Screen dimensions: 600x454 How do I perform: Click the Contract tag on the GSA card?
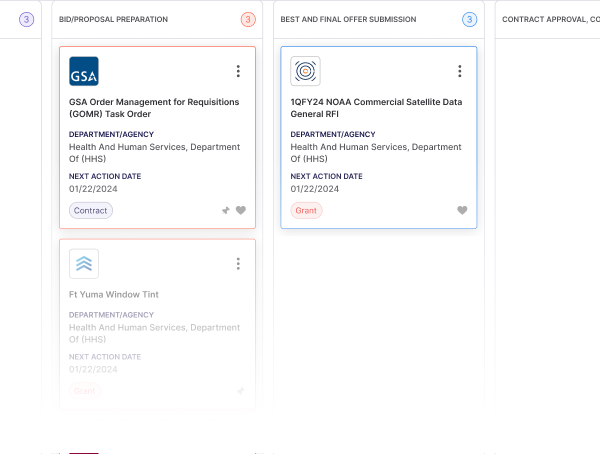click(91, 211)
